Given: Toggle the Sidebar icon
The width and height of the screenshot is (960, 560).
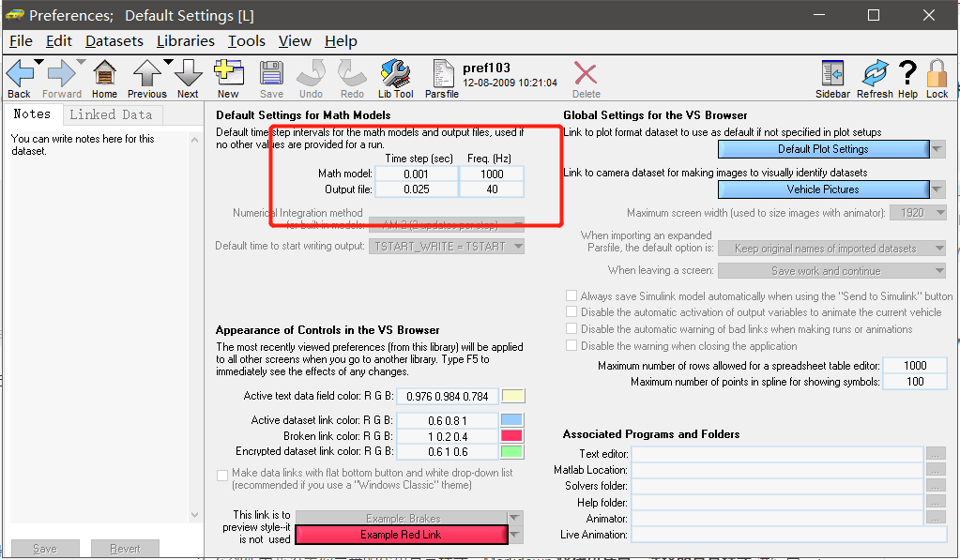Looking at the screenshot, I should click(832, 73).
